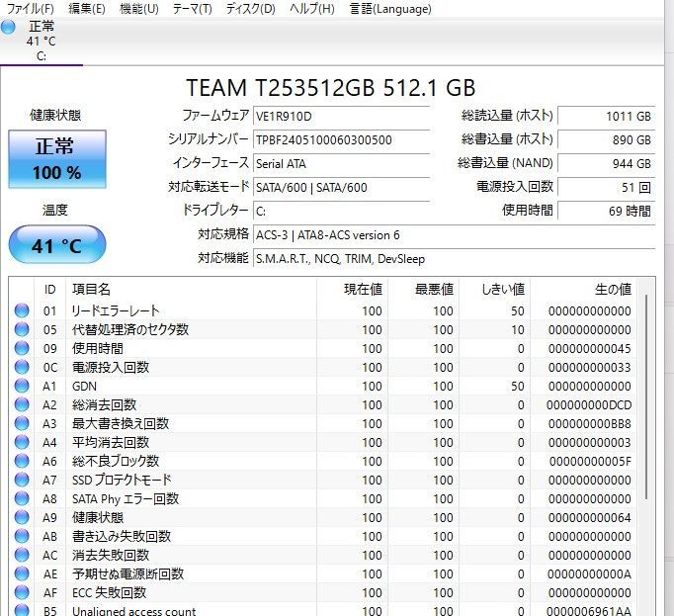Click the total NAND writes value 944 GB
Image resolution: width=674 pixels, height=616 pixels.
point(606,163)
